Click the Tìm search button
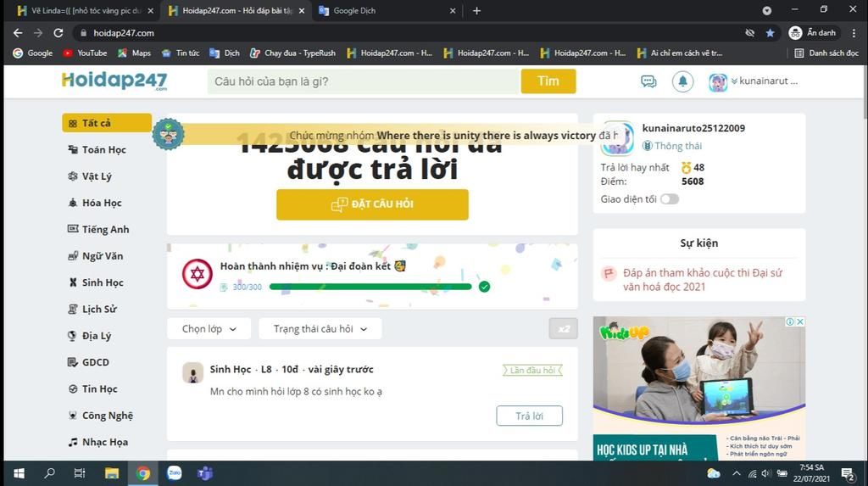The width and height of the screenshot is (868, 486). [x=548, y=81]
